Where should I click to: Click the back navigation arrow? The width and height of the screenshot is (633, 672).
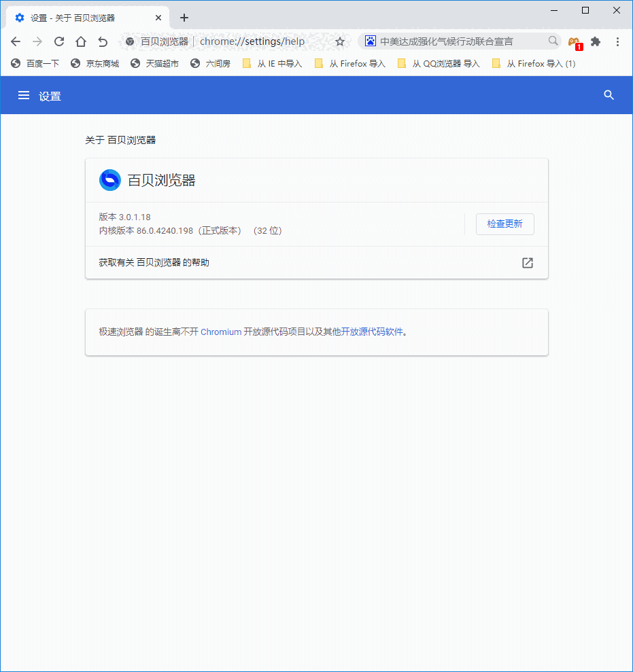coord(16,41)
